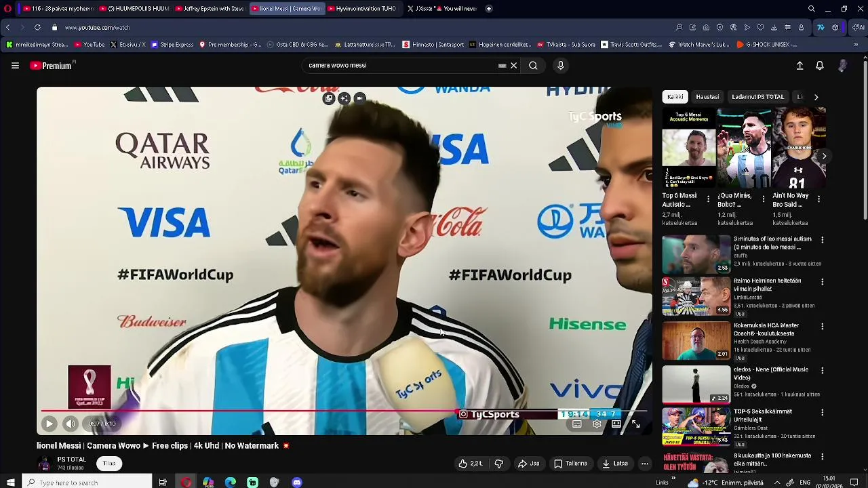This screenshot has height=488, width=868.
Task: Like the video with thumbs up
Action: coord(471,464)
